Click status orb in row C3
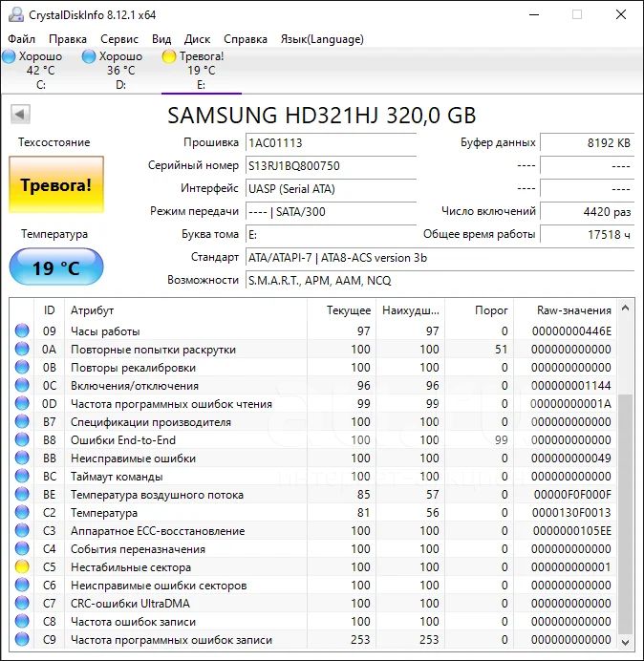The width and height of the screenshot is (644, 661). tap(22, 530)
